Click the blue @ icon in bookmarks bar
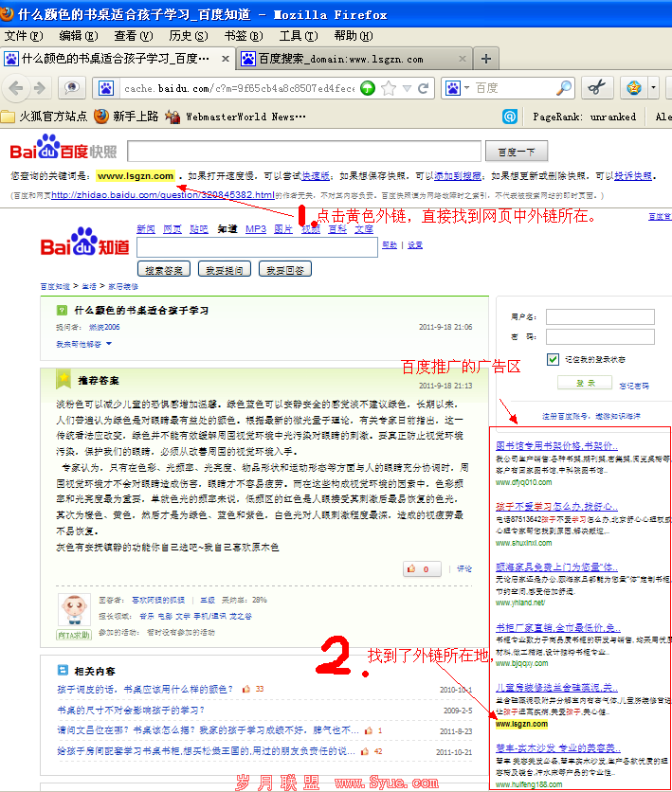Viewport: 672px width, 792px height. 510,117
